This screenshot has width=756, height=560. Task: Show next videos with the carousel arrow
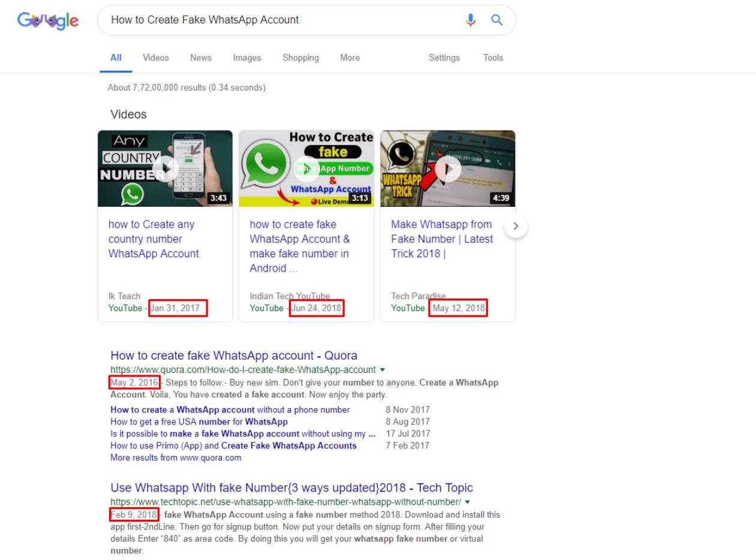pyautogui.click(x=516, y=227)
